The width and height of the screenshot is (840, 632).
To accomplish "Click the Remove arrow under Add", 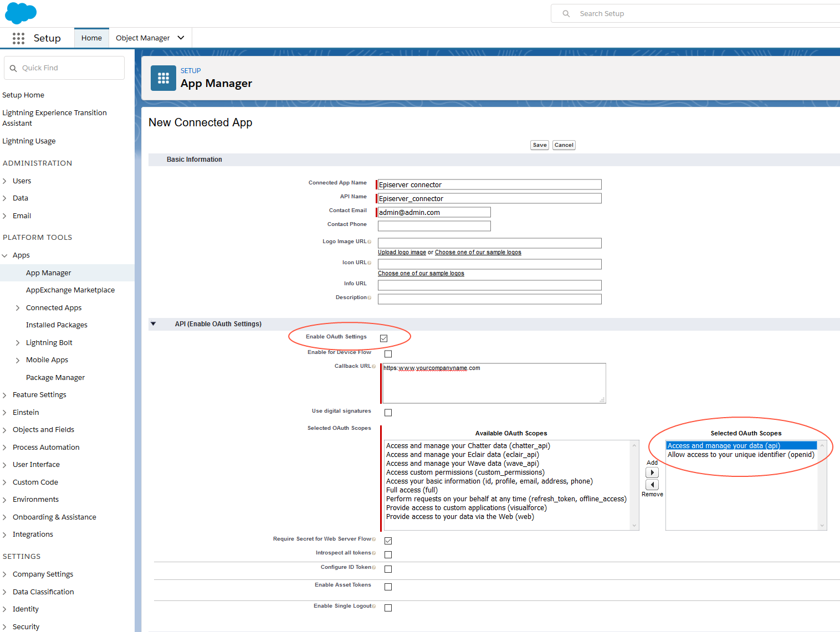I will coord(652,484).
